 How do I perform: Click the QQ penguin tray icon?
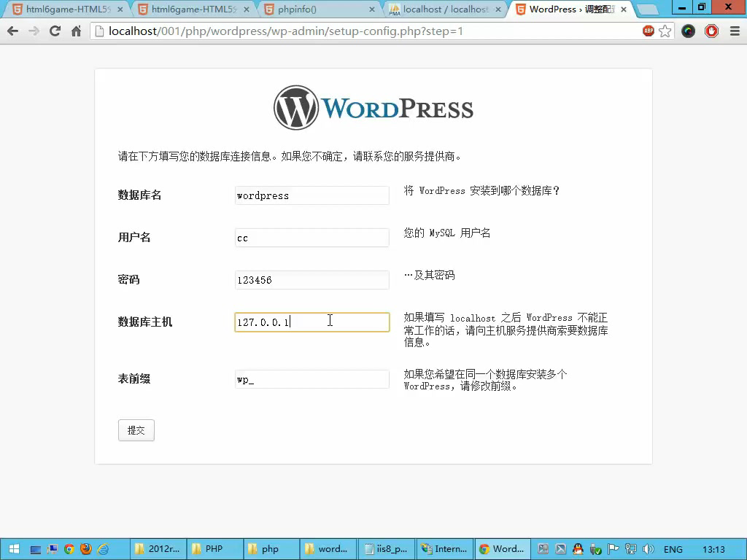[x=578, y=549]
